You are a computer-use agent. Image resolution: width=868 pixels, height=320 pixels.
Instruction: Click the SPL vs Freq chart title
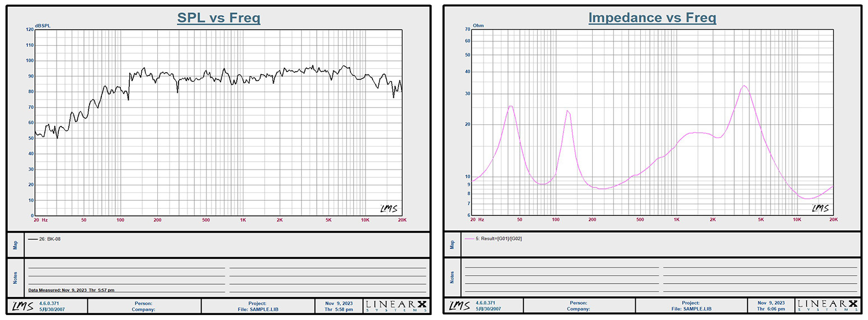(x=218, y=18)
